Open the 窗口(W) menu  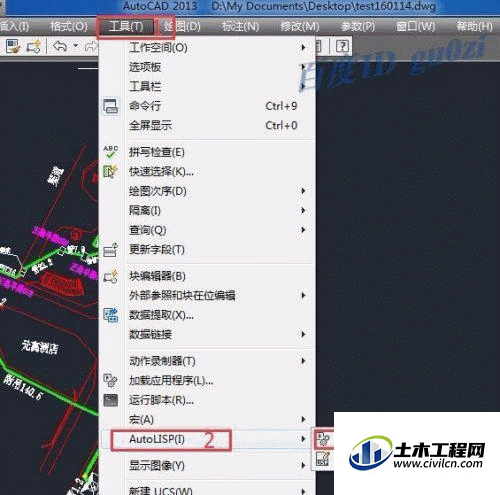[416, 26]
